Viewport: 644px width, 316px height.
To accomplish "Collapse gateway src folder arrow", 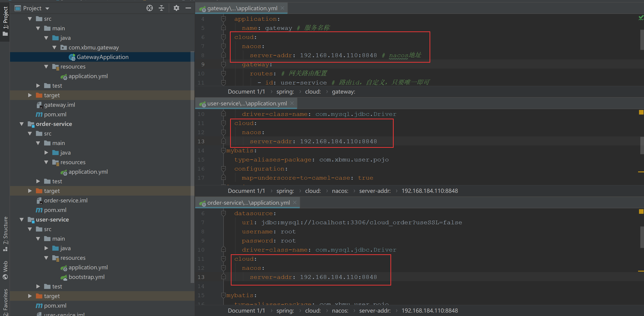I will click(x=30, y=19).
